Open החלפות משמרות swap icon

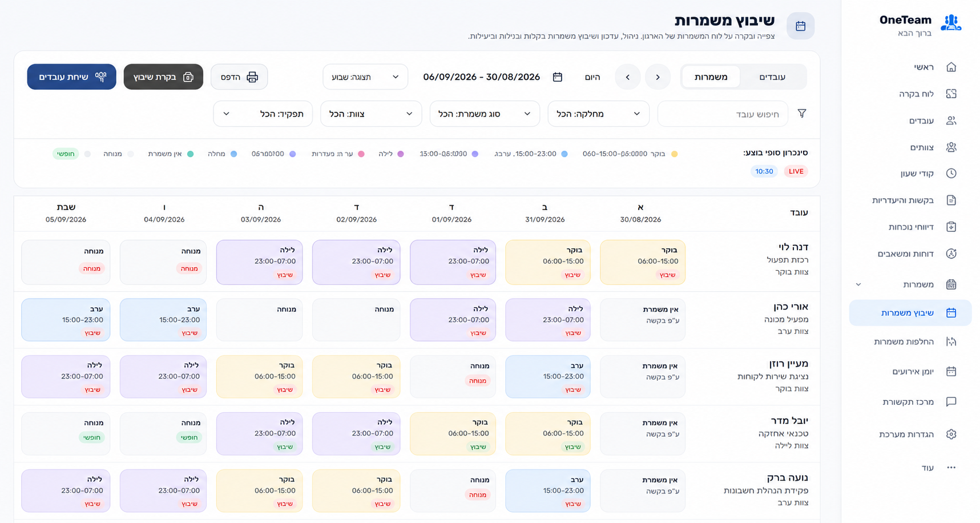click(951, 341)
